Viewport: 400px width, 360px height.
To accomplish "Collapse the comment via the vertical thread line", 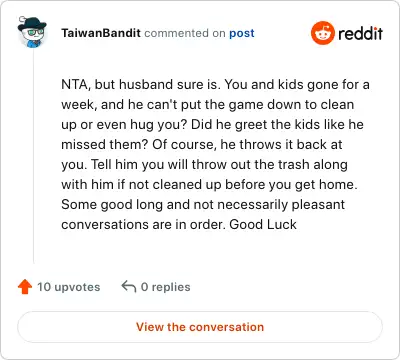I will [33, 157].
